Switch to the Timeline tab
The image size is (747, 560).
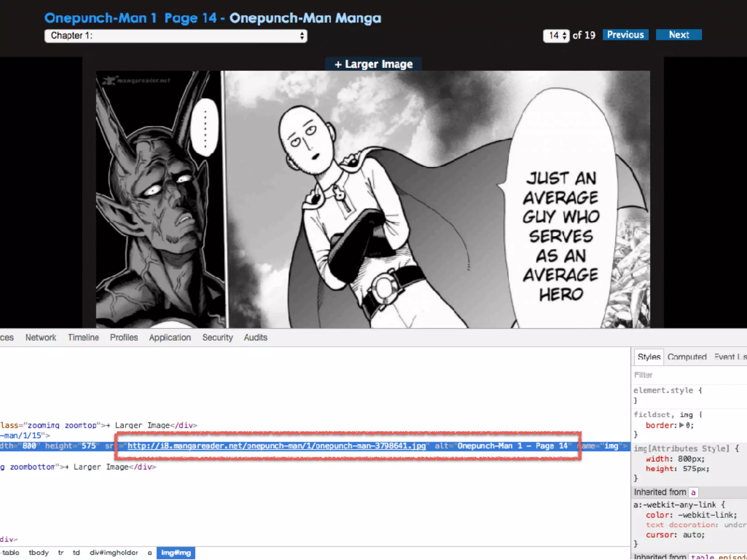[83, 338]
